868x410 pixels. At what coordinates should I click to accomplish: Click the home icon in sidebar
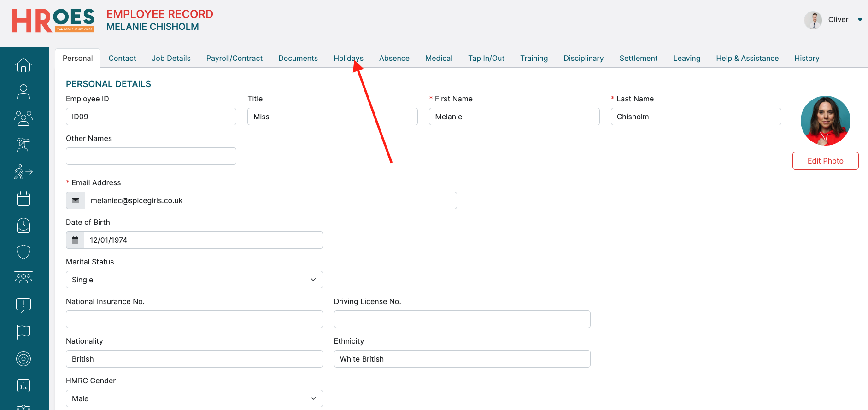[x=23, y=65]
